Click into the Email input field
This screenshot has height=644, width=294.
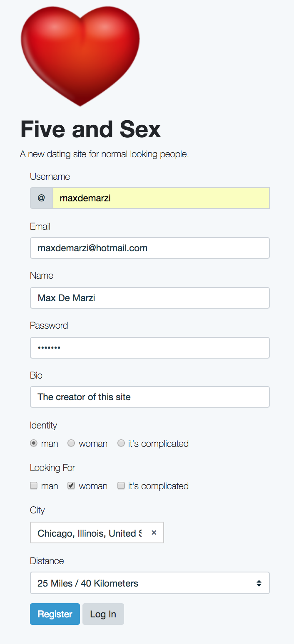149,248
